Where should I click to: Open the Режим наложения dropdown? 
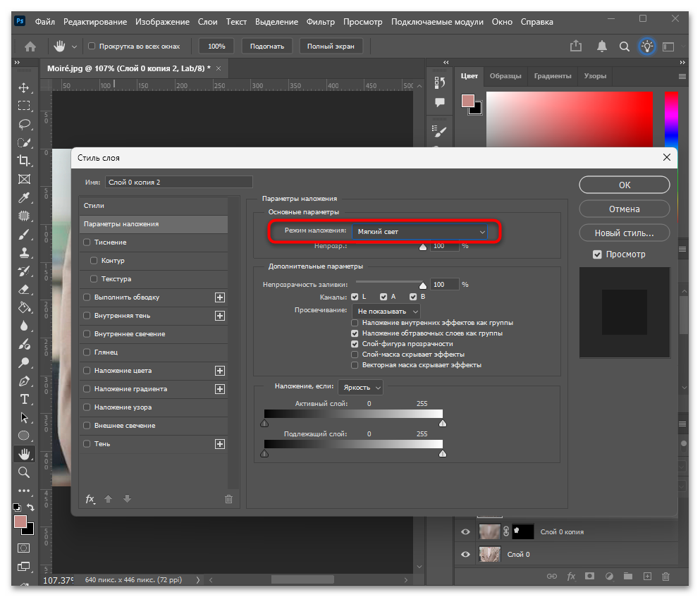pos(420,232)
